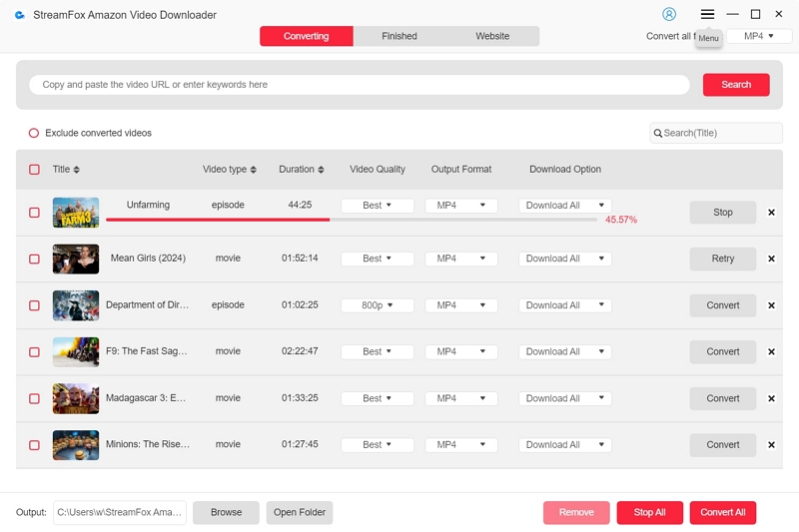Open Mean Girls output format MP4 dropdown
This screenshot has height=532, width=799.
click(x=461, y=259)
